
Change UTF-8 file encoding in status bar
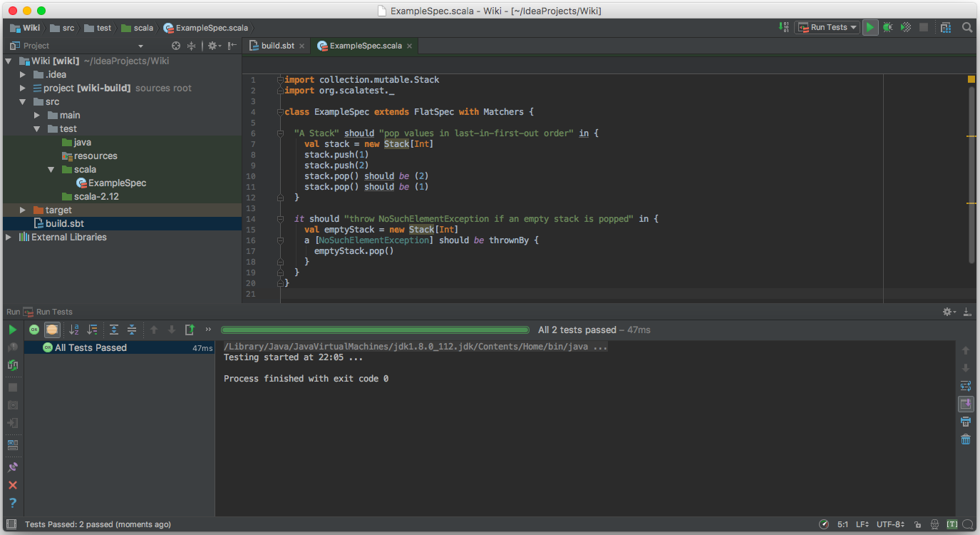tap(892, 524)
